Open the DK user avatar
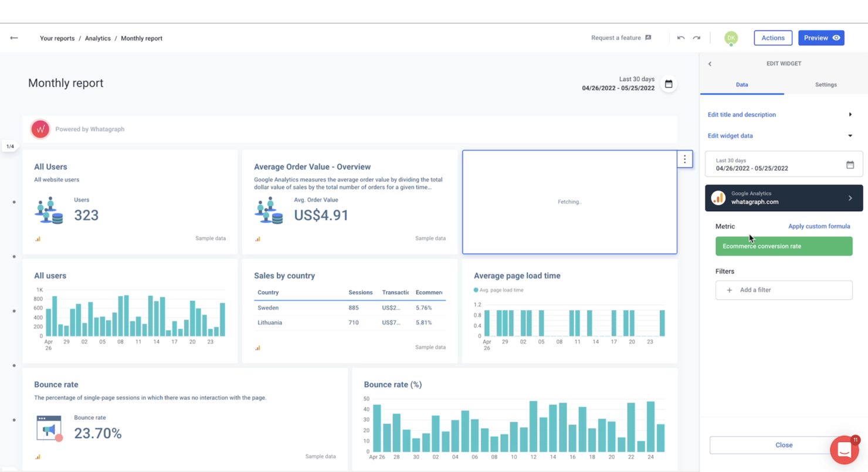Image resolution: width=868 pixels, height=472 pixels. (x=731, y=38)
